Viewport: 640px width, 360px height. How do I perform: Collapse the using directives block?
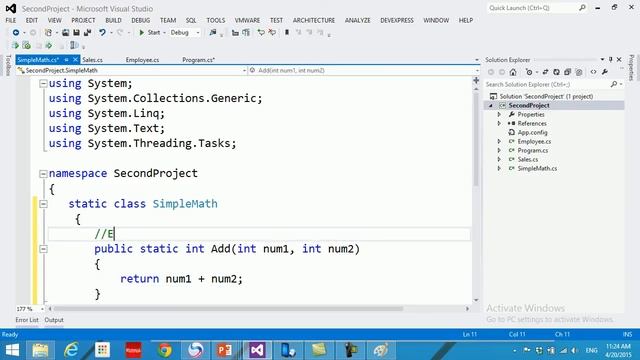pyautogui.click(x=43, y=84)
